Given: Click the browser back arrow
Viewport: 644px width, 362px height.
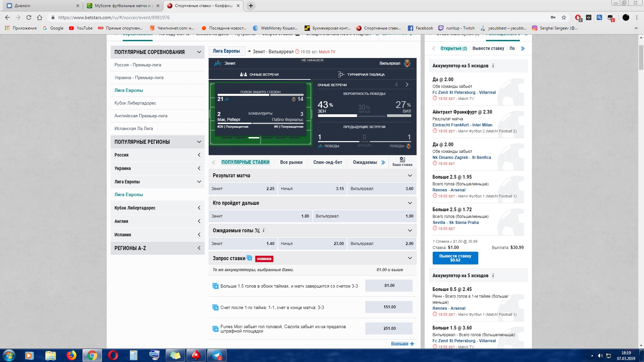Looking at the screenshot, I should coord(7,17).
